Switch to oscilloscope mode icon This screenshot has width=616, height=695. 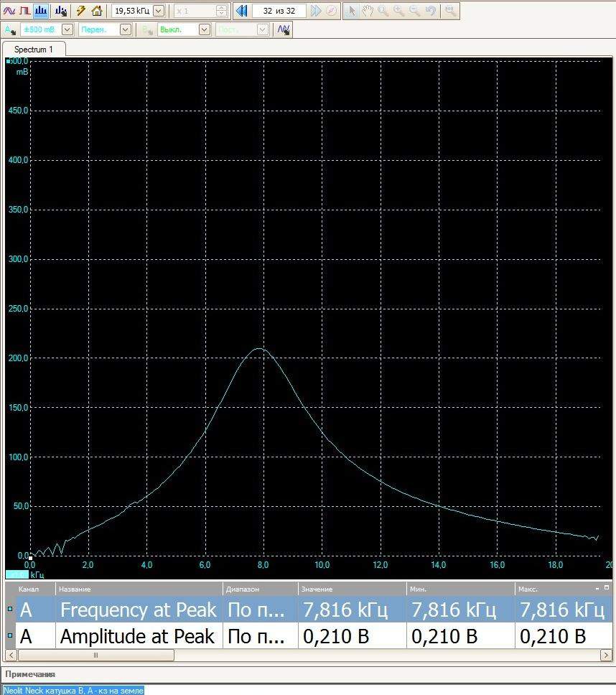[9, 11]
